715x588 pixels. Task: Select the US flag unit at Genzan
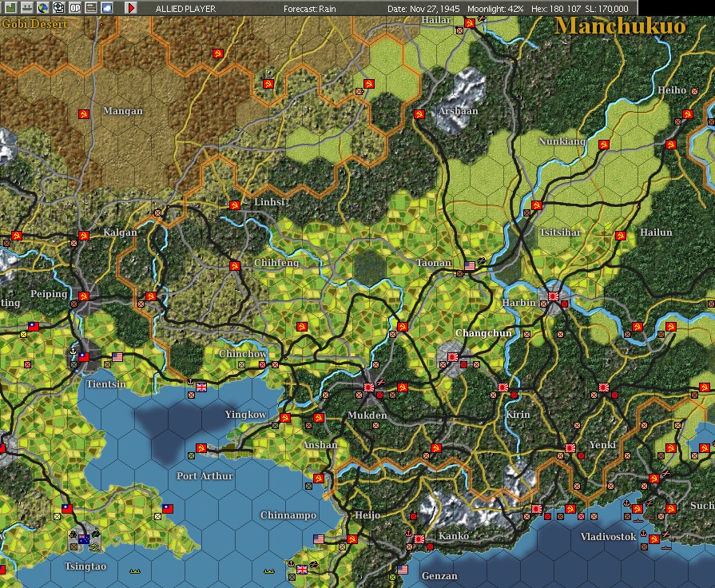tap(403, 570)
